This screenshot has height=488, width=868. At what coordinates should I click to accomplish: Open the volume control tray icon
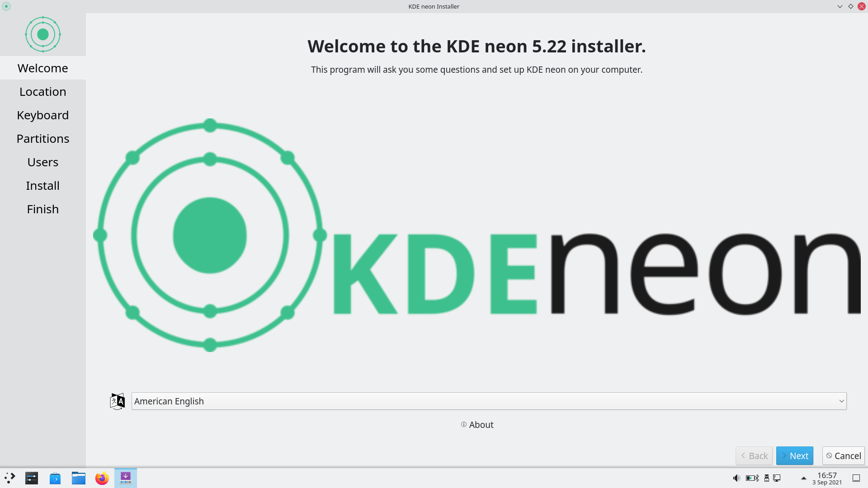point(736,478)
